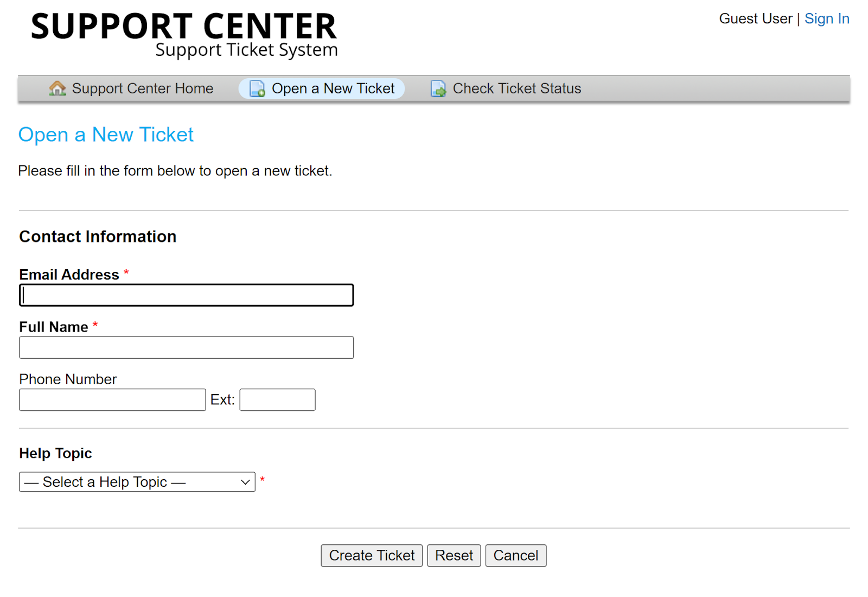Click the Email Address field label
The image size is (868, 597).
[69, 275]
